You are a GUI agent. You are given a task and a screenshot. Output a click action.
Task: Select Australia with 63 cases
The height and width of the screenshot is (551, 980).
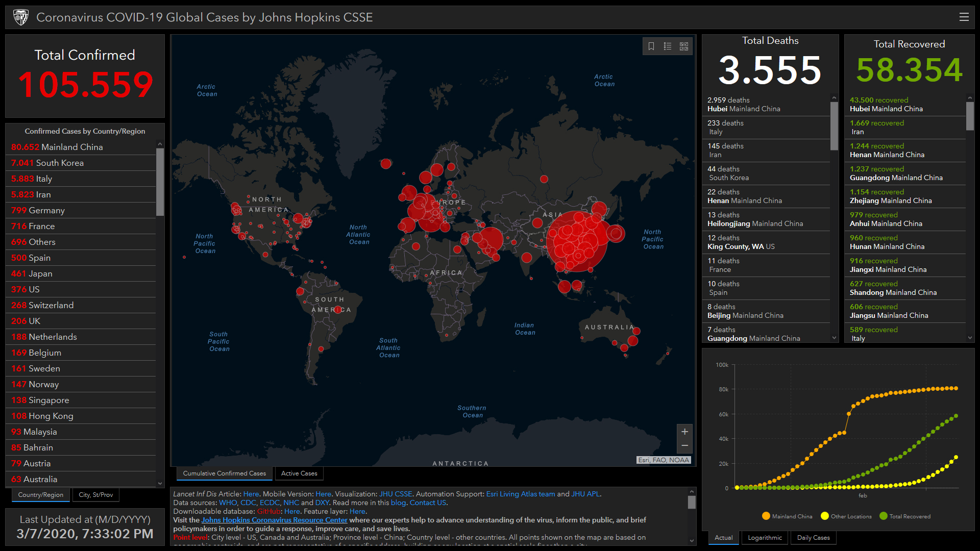(x=81, y=479)
